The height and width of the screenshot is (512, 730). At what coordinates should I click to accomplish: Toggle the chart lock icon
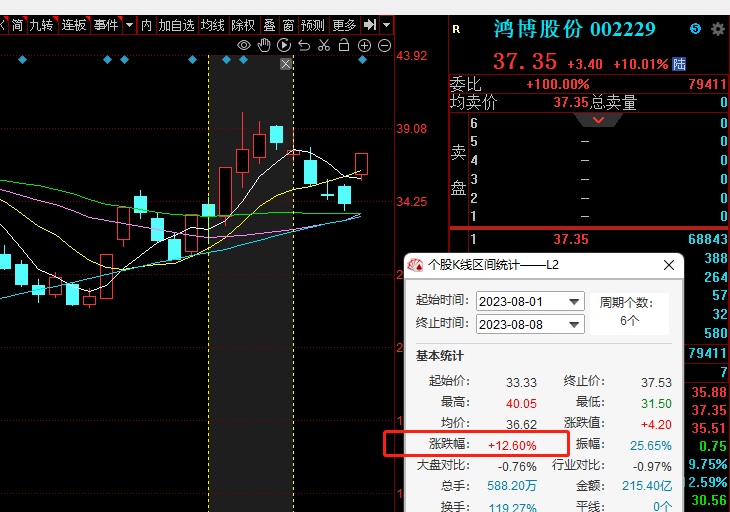(x=344, y=45)
